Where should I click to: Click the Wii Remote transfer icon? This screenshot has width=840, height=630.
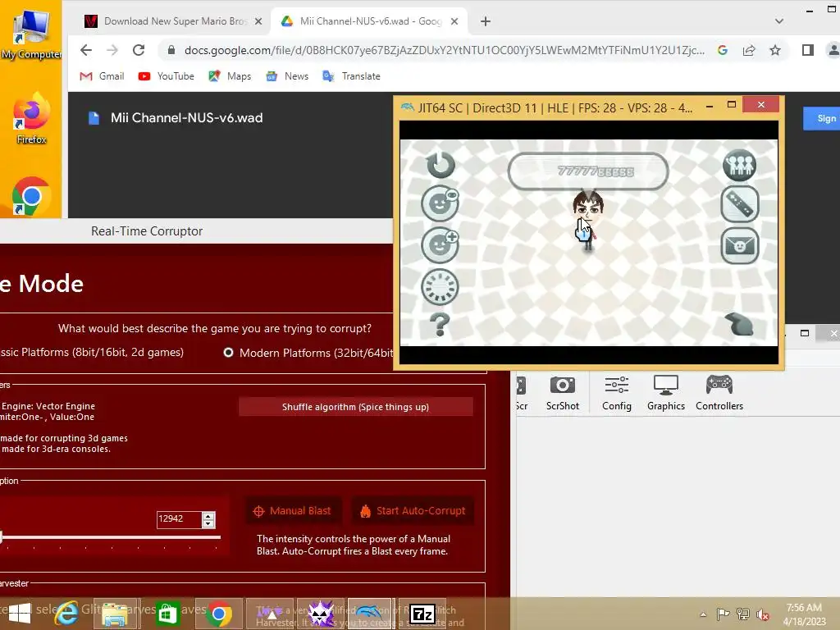(x=739, y=204)
